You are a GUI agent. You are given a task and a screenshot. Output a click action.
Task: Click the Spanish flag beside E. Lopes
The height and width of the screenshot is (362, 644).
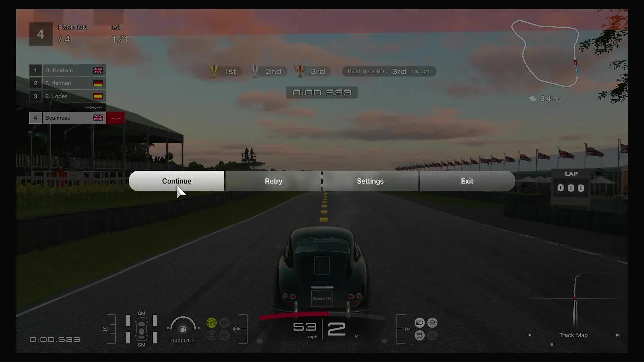(98, 96)
